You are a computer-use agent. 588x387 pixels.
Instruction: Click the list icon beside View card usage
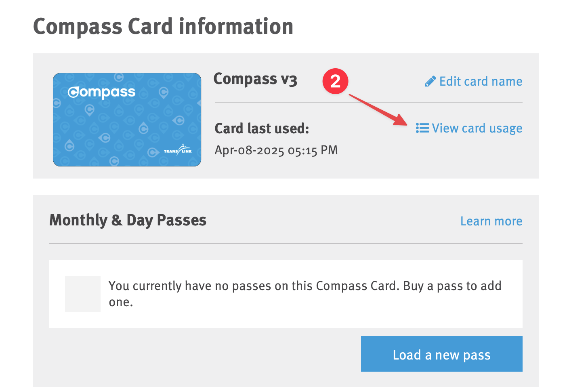click(x=422, y=128)
